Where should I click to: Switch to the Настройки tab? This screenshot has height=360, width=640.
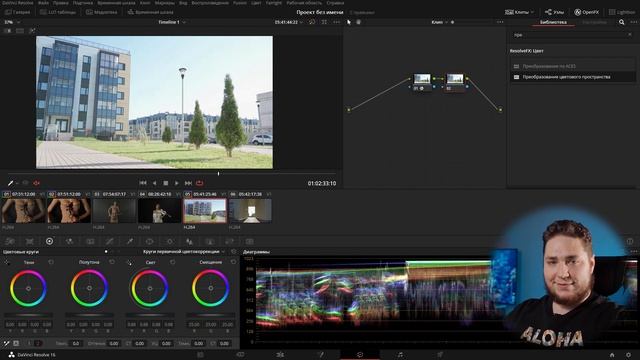(594, 22)
